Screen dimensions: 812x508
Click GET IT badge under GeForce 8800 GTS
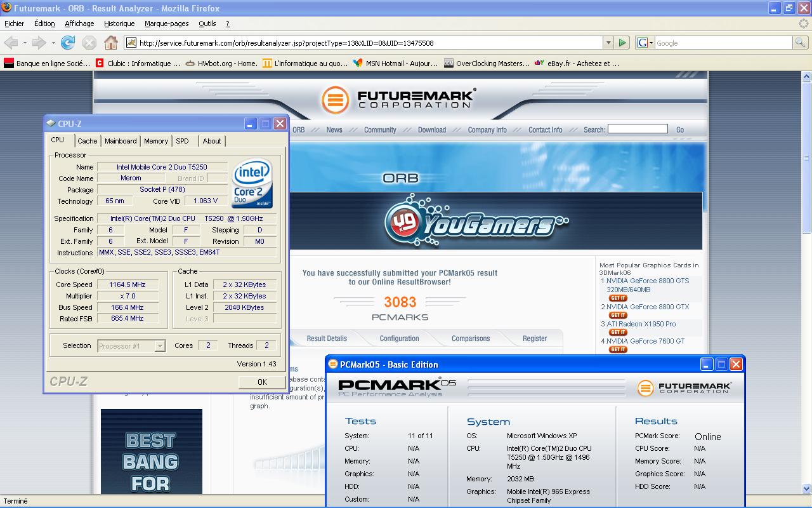[x=618, y=298]
